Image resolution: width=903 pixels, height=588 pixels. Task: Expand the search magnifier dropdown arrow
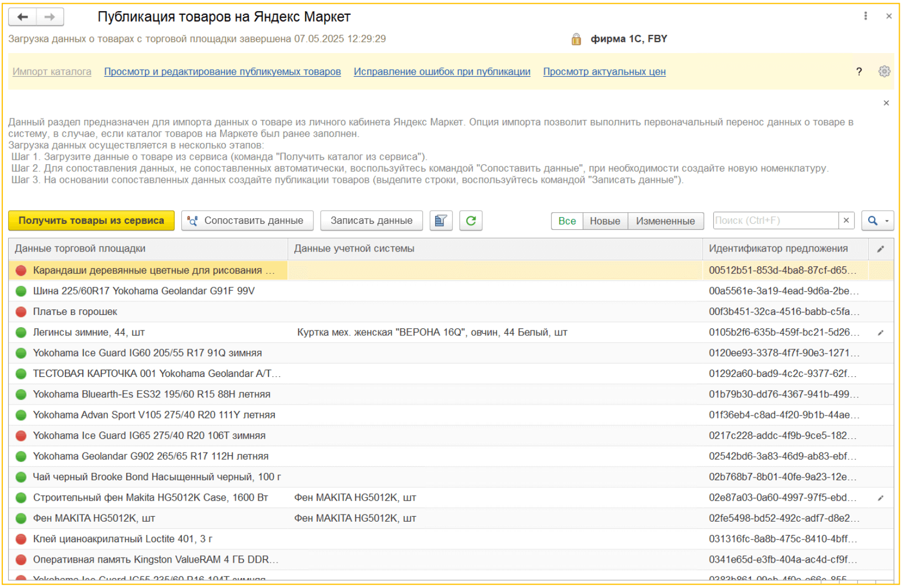point(887,221)
